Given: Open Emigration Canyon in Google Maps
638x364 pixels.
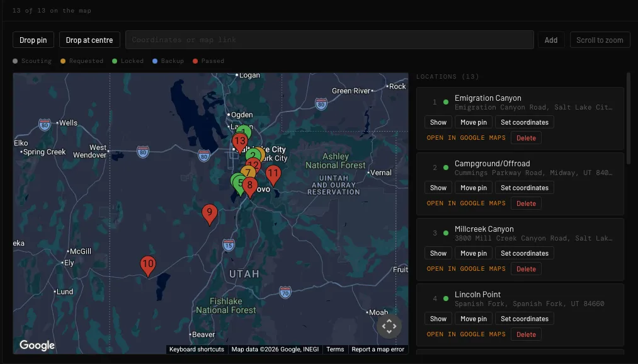Looking at the screenshot, I should [x=466, y=138].
